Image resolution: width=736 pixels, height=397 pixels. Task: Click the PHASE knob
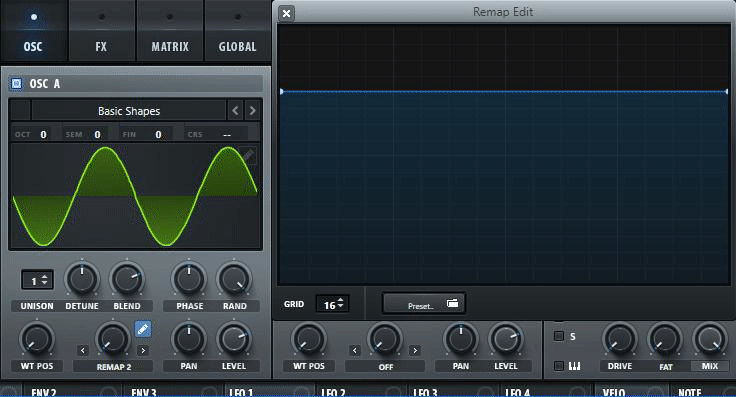pos(189,279)
